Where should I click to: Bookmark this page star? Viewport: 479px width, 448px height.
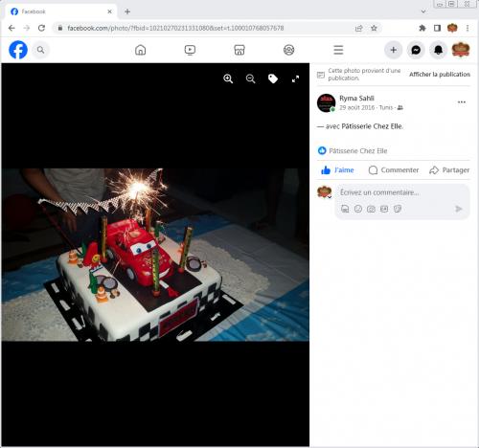pos(374,28)
